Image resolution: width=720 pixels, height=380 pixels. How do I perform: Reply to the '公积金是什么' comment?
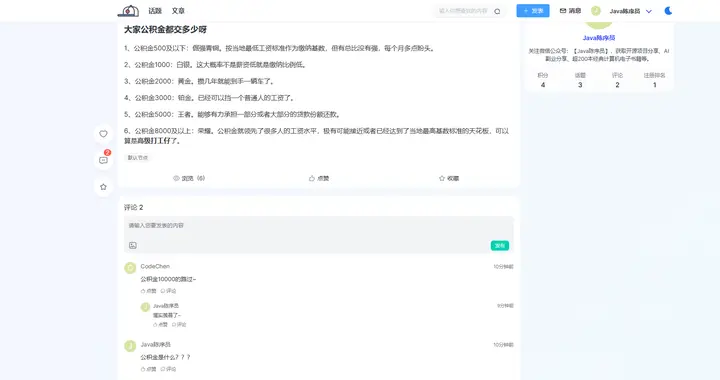(x=169, y=369)
